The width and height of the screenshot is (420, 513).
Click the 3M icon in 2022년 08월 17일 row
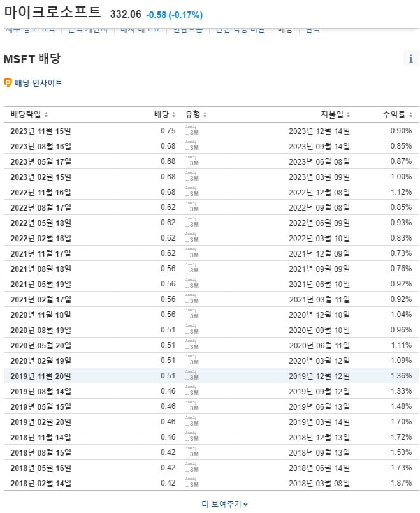pyautogui.click(x=192, y=207)
